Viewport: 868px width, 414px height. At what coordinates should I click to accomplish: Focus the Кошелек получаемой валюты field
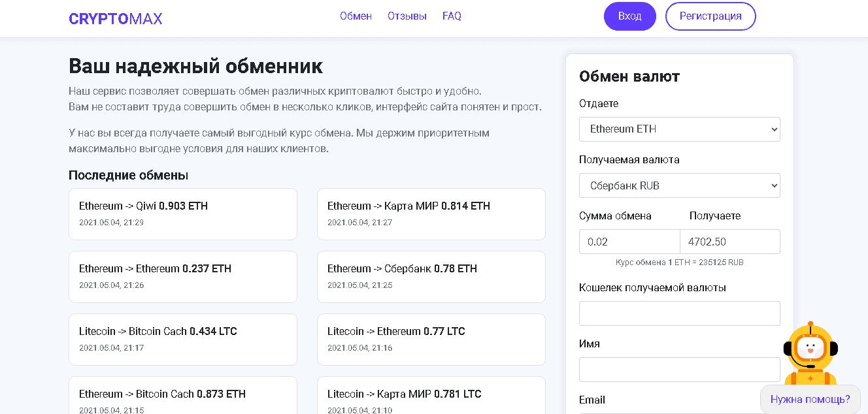(679, 313)
